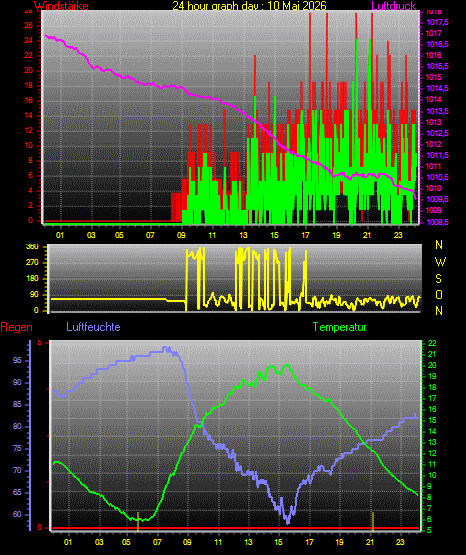
Task: Click the red Windstärke axis label
Action: pos(61,5)
